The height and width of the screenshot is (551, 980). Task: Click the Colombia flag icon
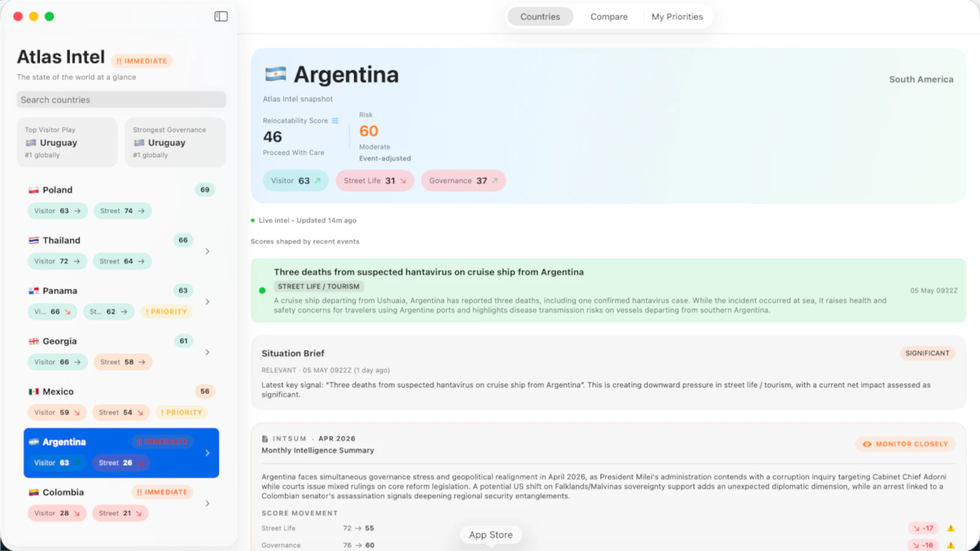(x=34, y=492)
